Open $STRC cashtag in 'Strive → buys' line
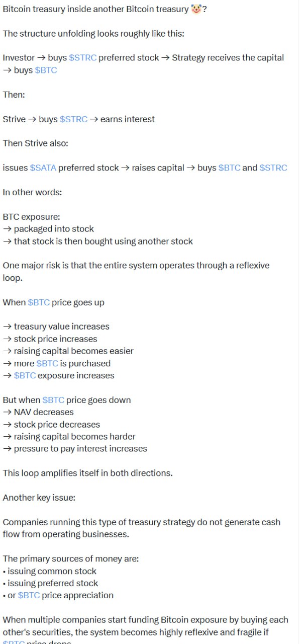This screenshot has width=304, height=644. click(73, 119)
